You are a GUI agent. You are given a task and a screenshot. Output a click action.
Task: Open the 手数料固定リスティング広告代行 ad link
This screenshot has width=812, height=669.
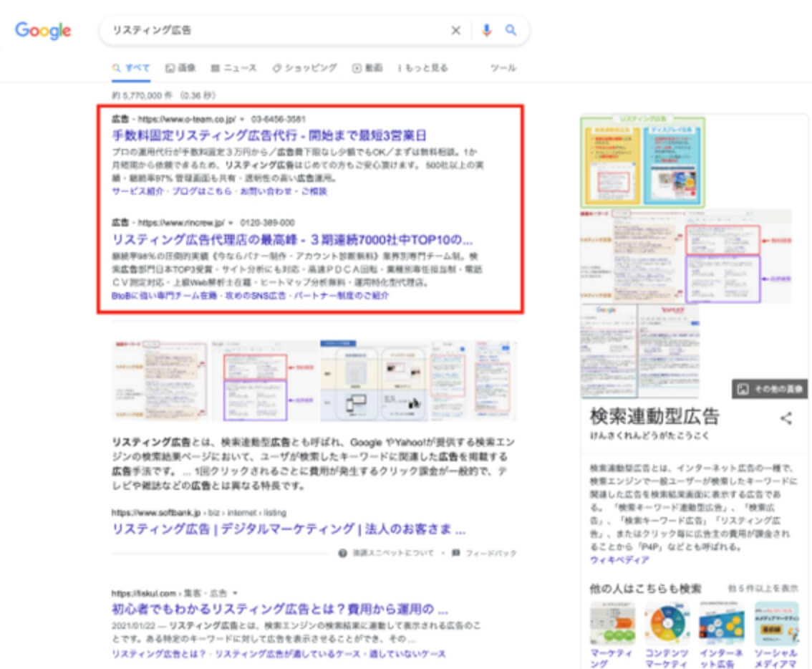pos(269,135)
